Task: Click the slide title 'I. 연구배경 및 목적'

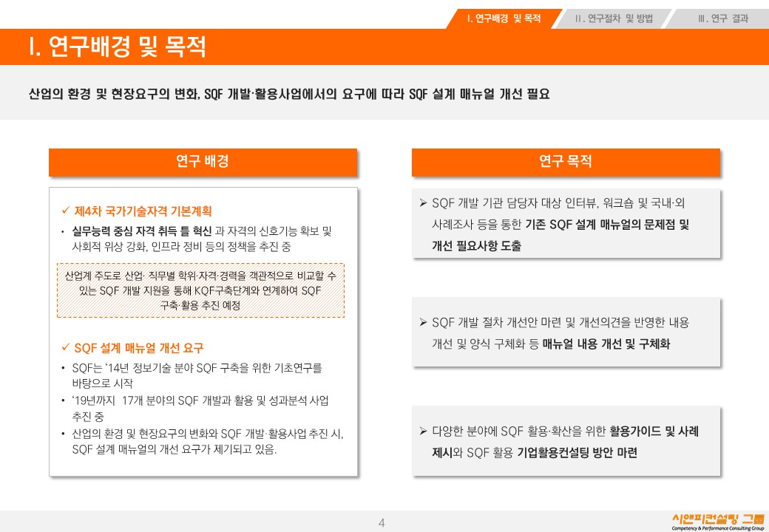Action: tap(118, 47)
